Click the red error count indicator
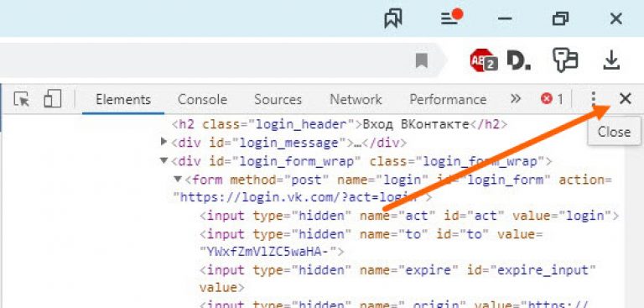This screenshot has height=308, width=644. pyautogui.click(x=552, y=99)
